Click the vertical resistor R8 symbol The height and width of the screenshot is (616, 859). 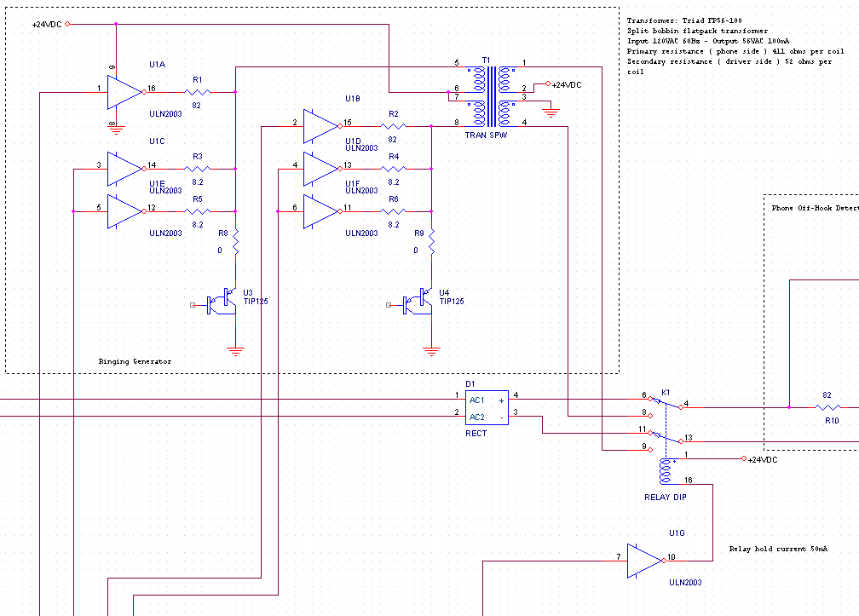point(236,243)
